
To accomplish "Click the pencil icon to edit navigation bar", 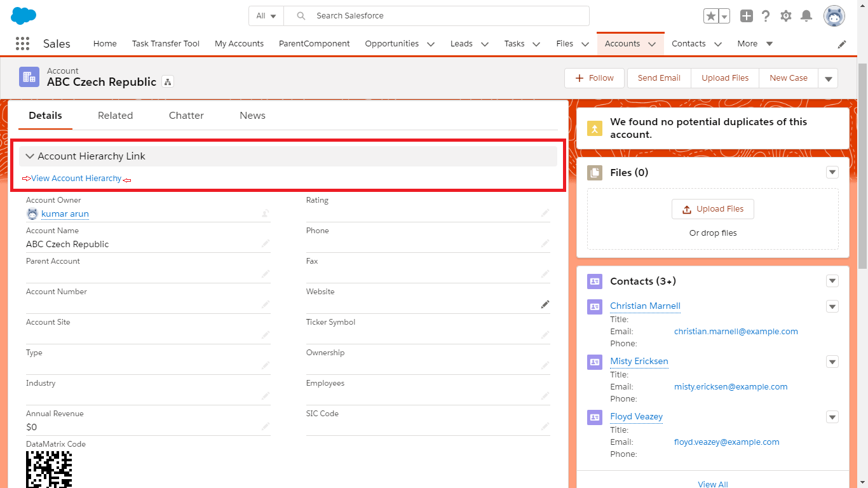I will pyautogui.click(x=842, y=44).
